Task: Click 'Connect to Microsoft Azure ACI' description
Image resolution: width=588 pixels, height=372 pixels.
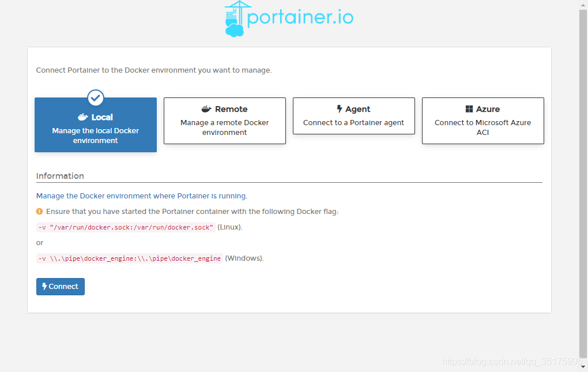Action: pyautogui.click(x=483, y=127)
